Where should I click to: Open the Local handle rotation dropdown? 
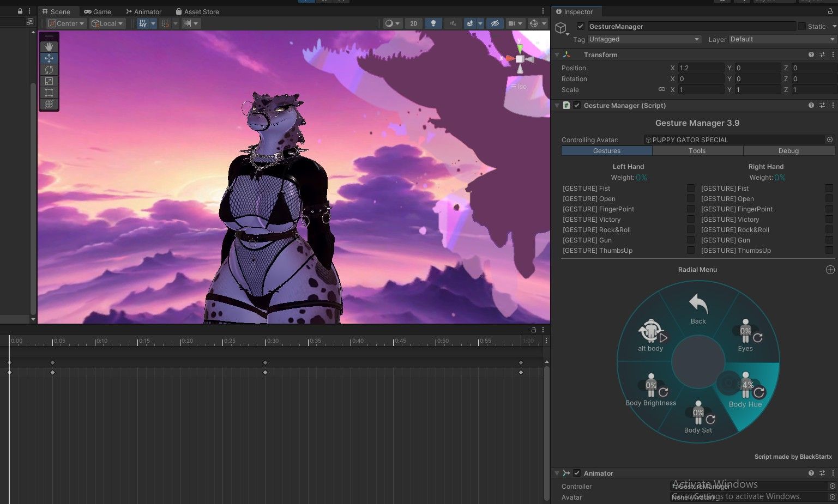point(107,23)
